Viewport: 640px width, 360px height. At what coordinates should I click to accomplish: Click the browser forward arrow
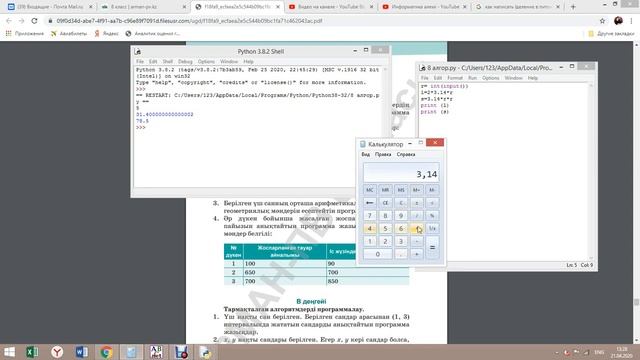point(21,21)
